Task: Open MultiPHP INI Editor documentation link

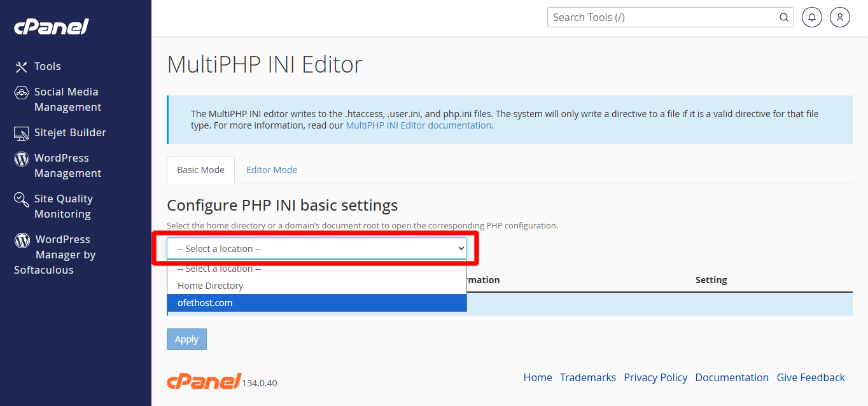Action: (418, 125)
